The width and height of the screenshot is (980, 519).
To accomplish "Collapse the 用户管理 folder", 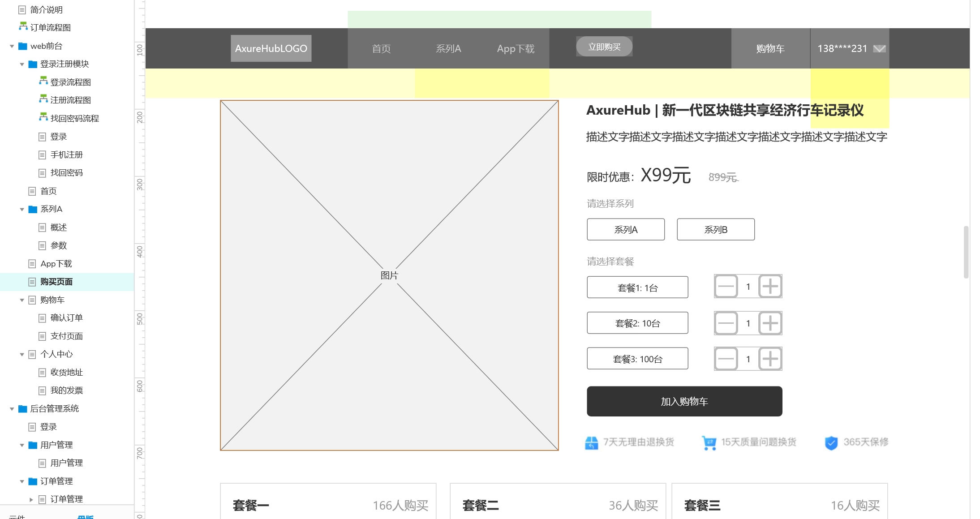I will pyautogui.click(x=22, y=445).
